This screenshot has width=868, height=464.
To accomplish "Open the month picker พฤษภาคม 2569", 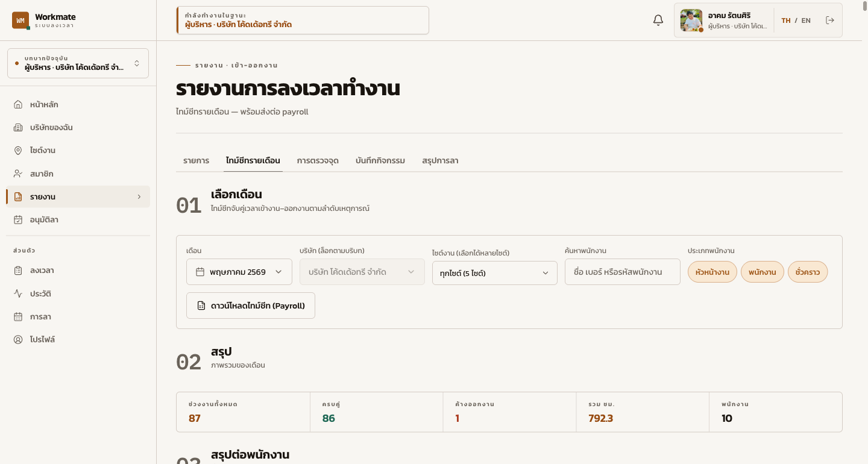I will (239, 272).
